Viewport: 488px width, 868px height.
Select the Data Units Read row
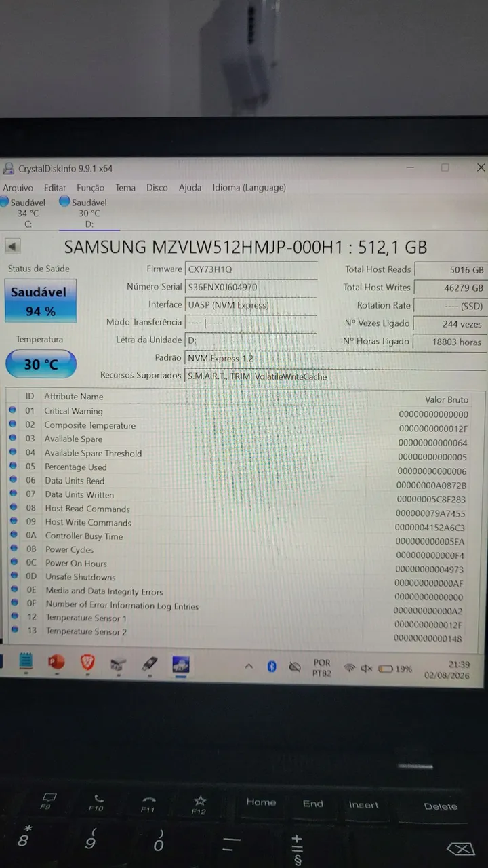[245, 481]
